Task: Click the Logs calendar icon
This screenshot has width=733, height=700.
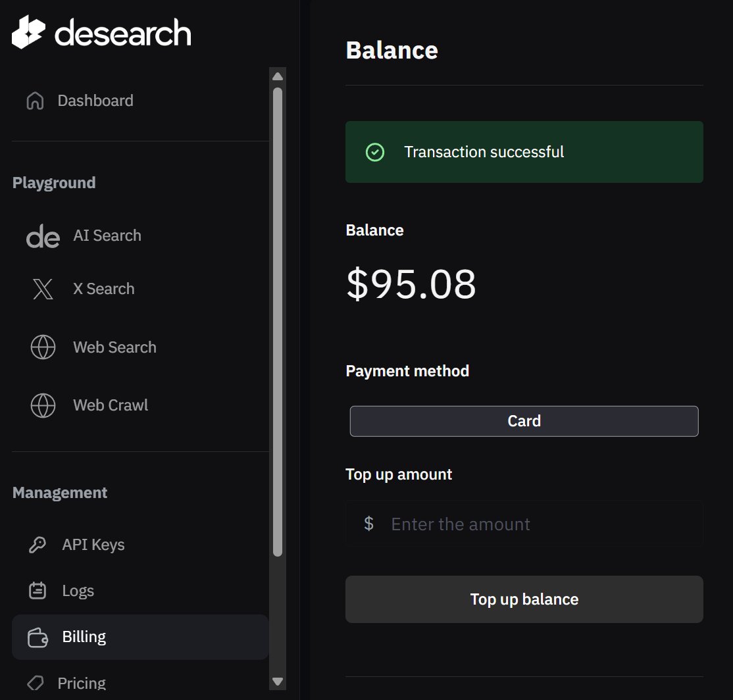Action: (x=38, y=591)
